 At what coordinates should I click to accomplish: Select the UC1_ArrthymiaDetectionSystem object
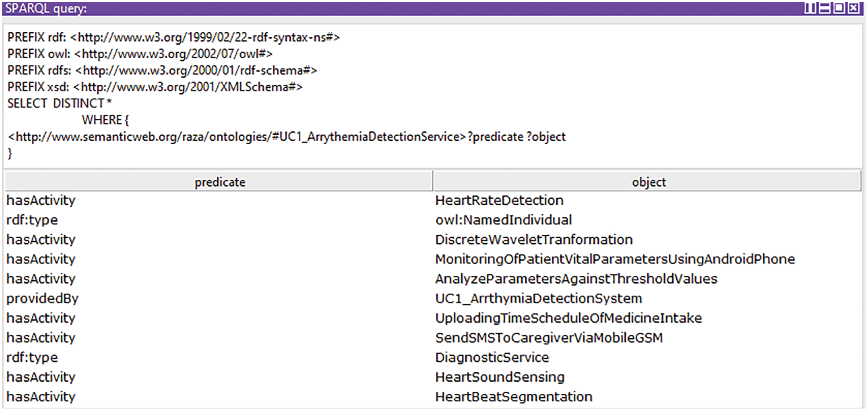pos(538,299)
